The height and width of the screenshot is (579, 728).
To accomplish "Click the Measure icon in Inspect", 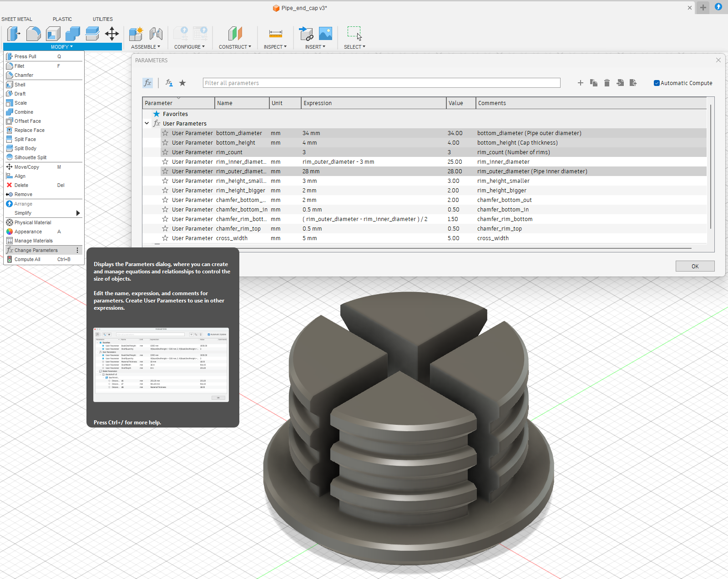I will coord(276,34).
